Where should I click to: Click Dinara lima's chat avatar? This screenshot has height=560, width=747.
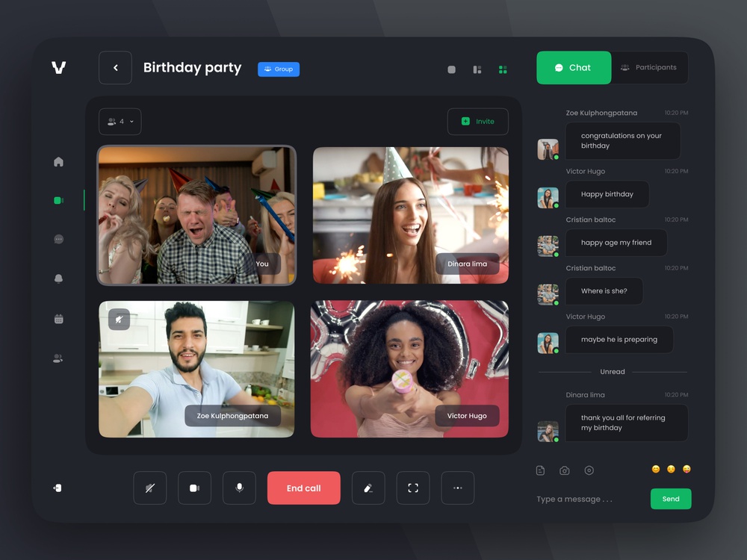[548, 432]
